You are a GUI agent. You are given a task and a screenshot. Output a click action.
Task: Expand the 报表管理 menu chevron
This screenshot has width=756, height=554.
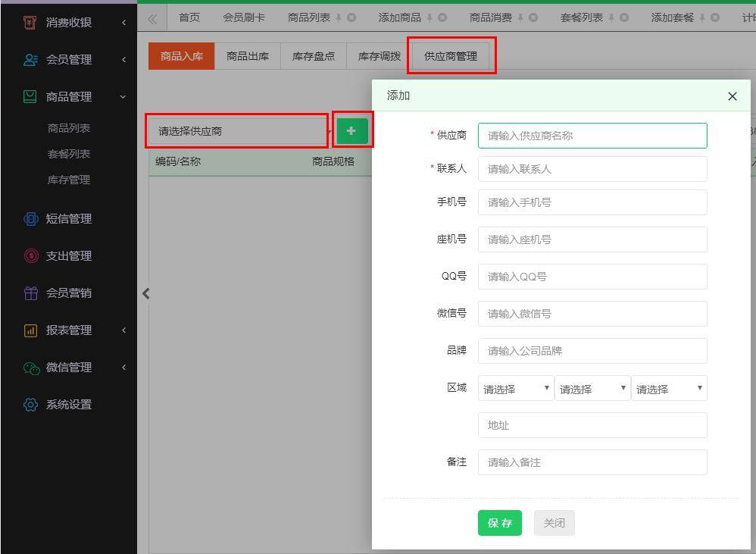[124, 330]
